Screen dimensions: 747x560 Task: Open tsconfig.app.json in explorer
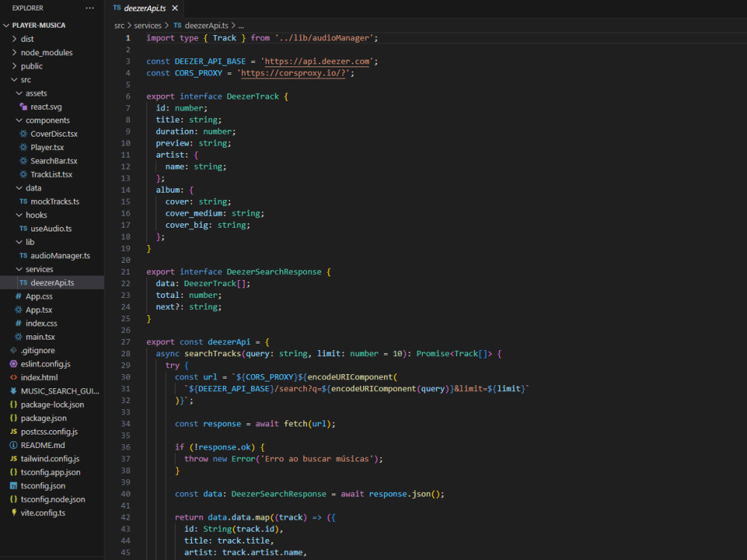(52, 473)
